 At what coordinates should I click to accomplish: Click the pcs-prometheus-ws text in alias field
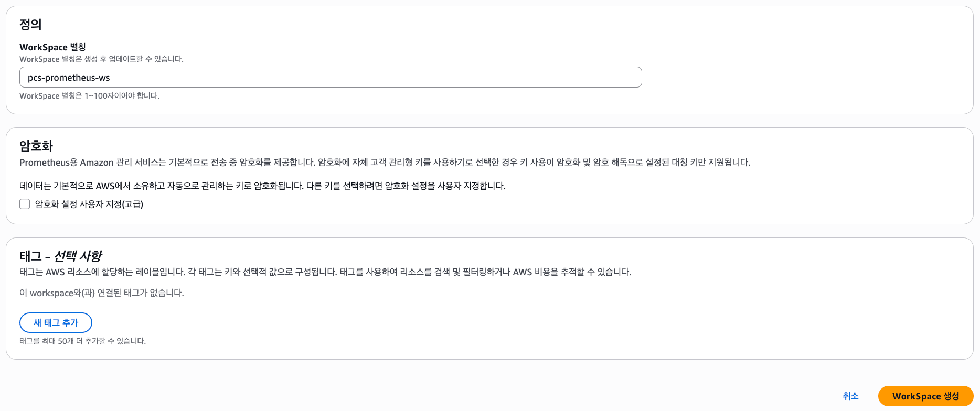click(x=69, y=78)
